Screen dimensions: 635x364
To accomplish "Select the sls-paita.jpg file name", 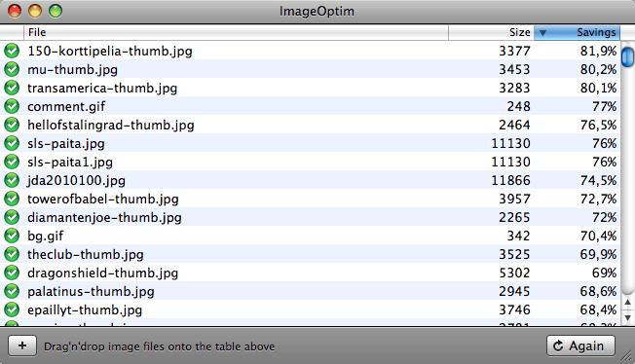I will [66, 143].
